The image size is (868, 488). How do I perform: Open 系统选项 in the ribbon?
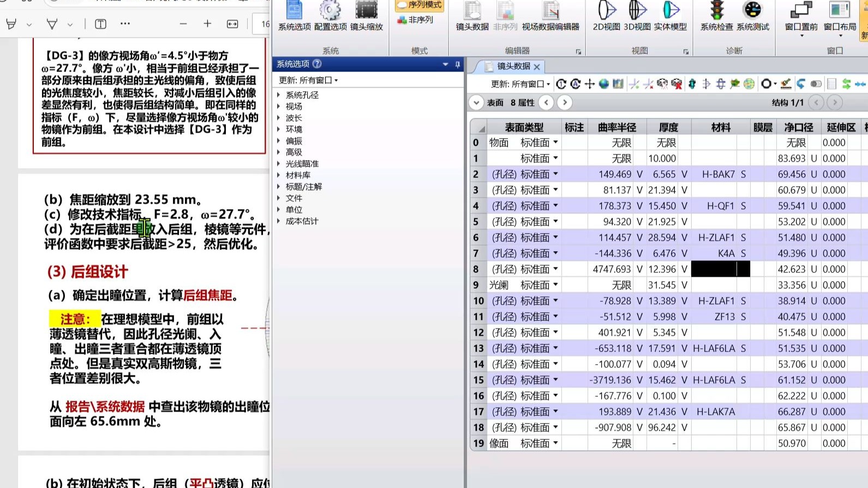tap(294, 16)
